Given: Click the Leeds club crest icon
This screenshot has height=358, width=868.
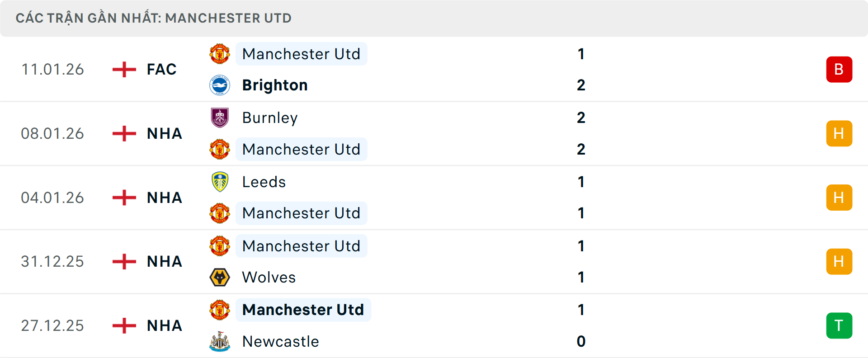Looking at the screenshot, I should (x=220, y=182).
